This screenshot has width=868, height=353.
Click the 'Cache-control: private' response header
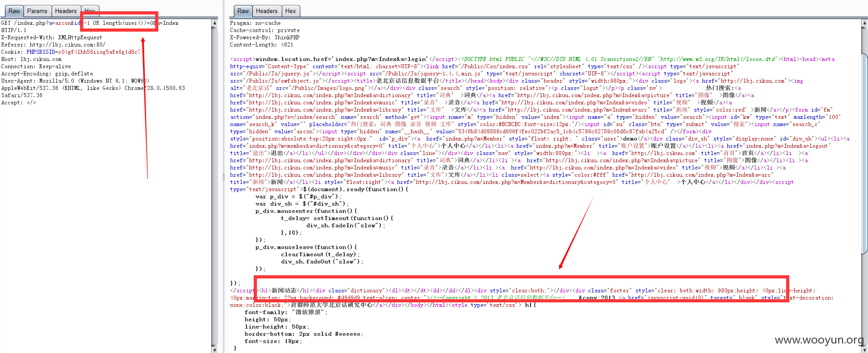(265, 30)
